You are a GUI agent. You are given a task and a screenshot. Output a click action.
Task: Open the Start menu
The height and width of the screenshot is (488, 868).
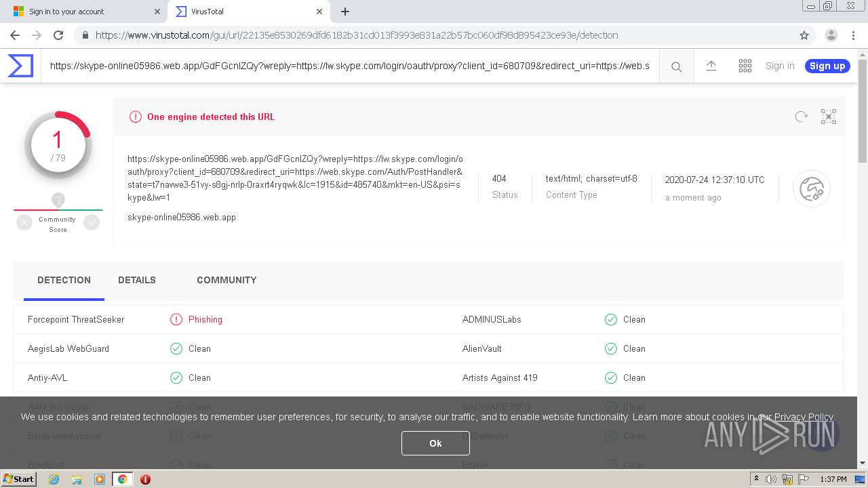(18, 479)
